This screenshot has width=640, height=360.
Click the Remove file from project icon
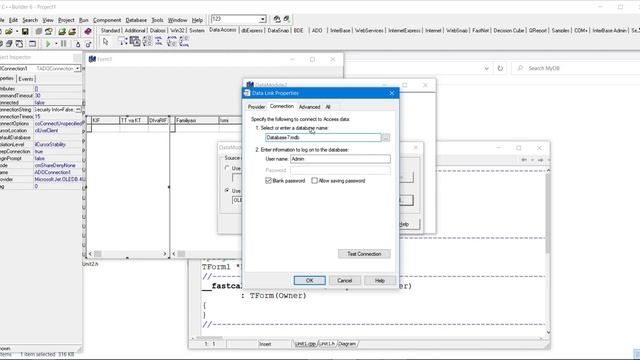(72, 31)
